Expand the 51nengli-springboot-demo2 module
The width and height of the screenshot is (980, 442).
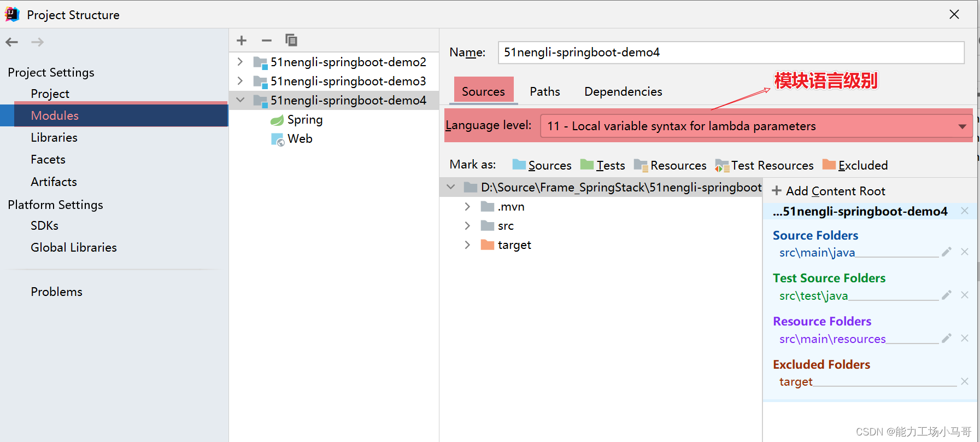[240, 61]
